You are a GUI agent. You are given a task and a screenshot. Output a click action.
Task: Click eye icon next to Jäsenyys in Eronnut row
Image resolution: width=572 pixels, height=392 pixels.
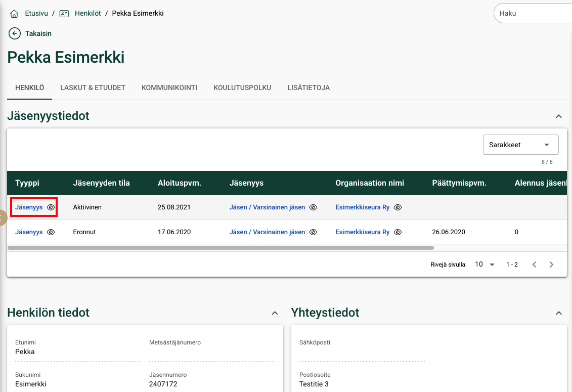(51, 232)
